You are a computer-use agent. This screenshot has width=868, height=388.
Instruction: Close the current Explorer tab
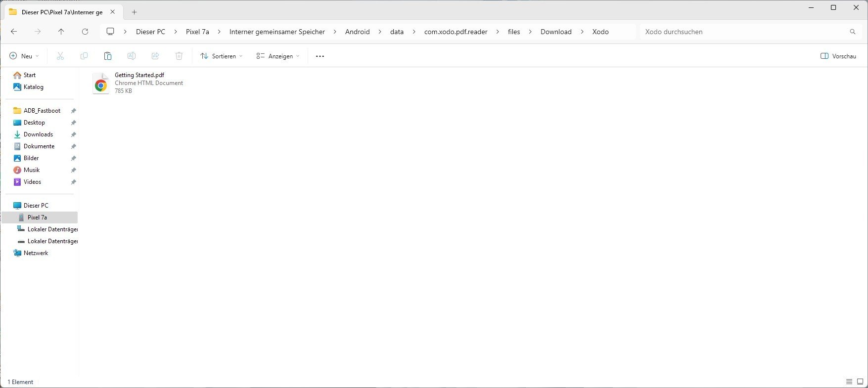click(x=112, y=12)
